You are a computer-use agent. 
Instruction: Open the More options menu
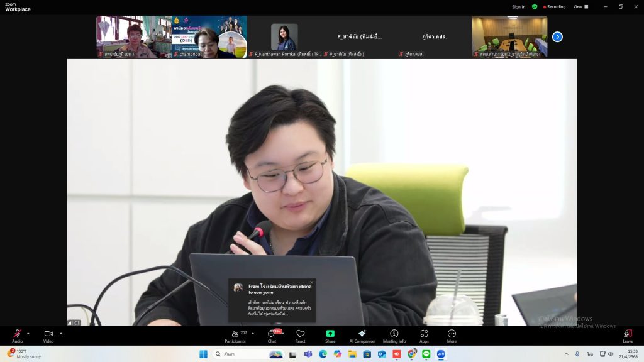(452, 336)
